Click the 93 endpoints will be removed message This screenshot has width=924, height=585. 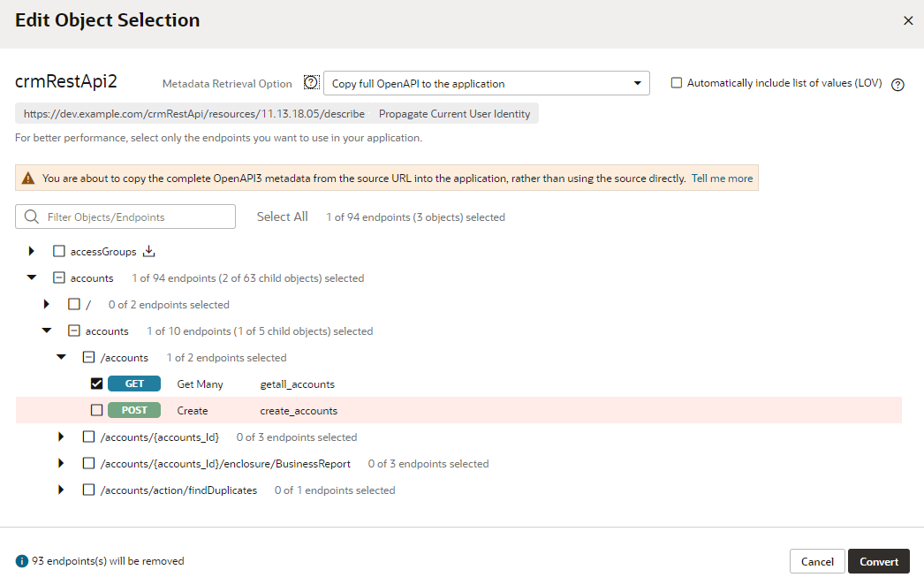[x=108, y=561]
